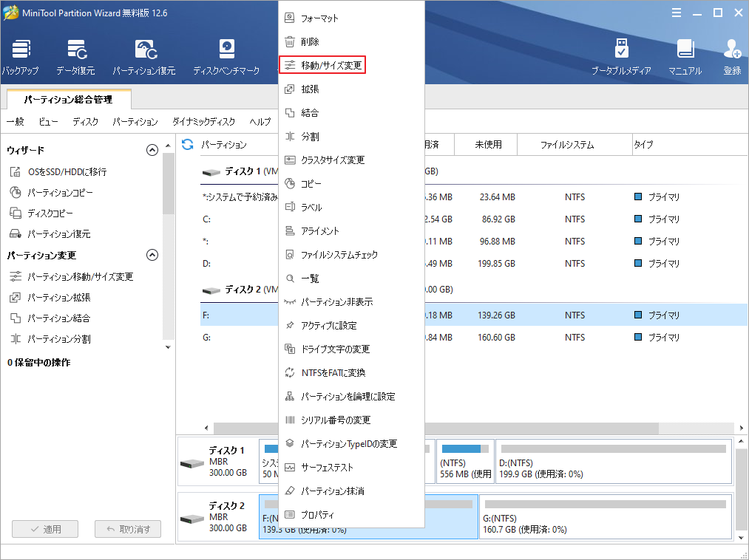
Task: Collapse the ウィザード section
Action: pos(152,149)
